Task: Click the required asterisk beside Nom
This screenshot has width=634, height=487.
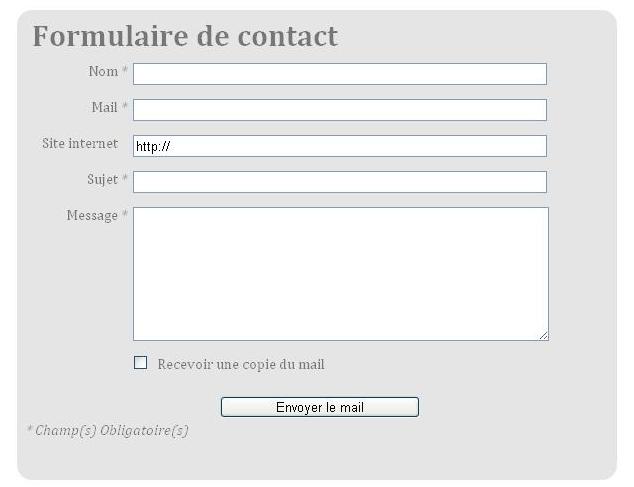Action: [x=125, y=71]
